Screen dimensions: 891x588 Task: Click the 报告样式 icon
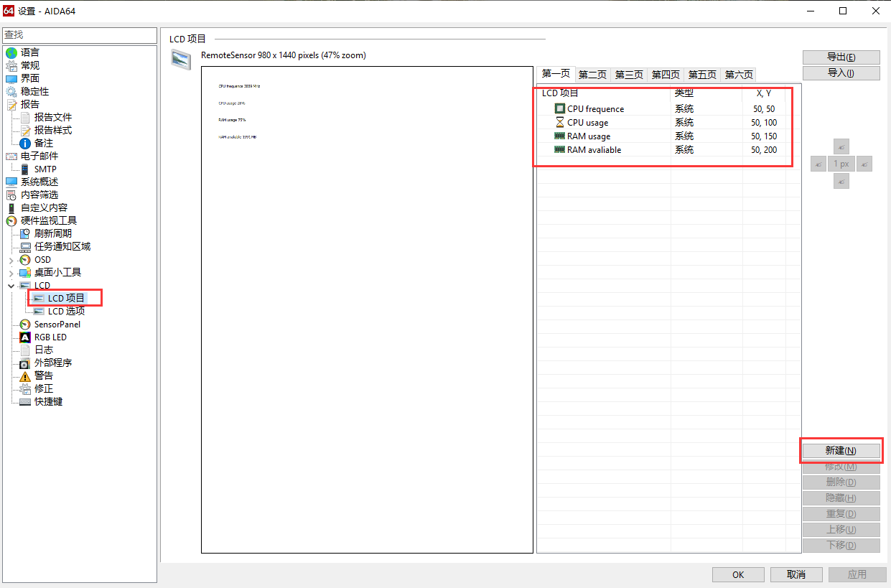[25, 130]
